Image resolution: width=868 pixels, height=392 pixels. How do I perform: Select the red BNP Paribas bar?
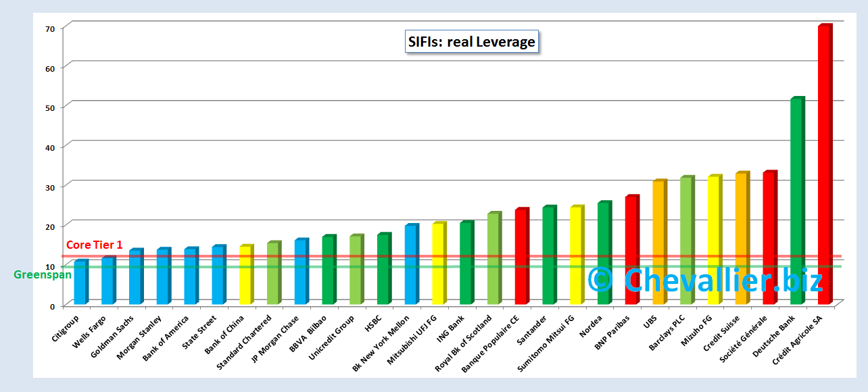point(632,250)
